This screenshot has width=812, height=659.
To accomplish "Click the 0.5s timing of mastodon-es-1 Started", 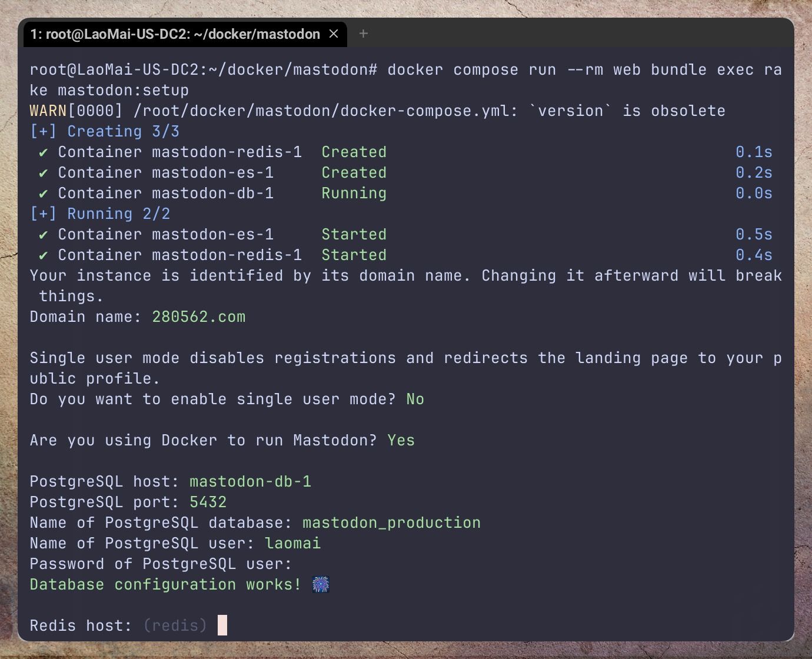I will 754,234.
